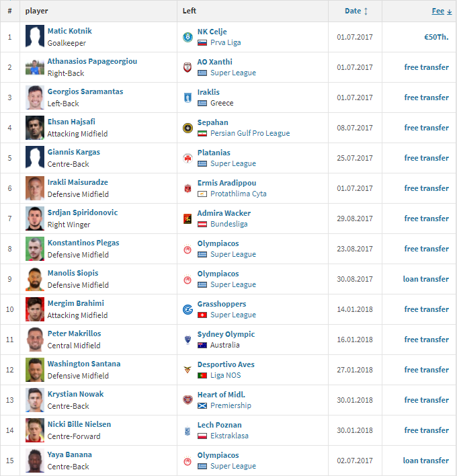Click Mergim Brahimi's player photo
Viewport: 457px width, 476px height.
[x=35, y=309]
